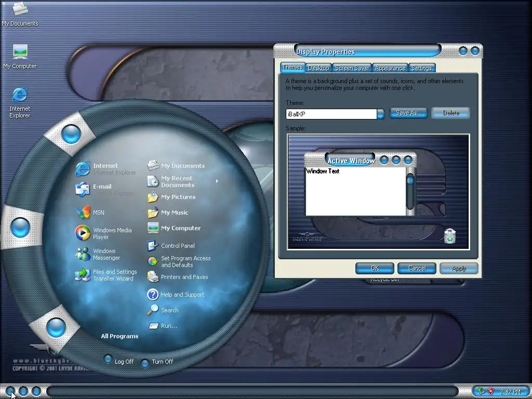Switch to the Themes tab
This screenshot has height=399, width=532.
292,67
